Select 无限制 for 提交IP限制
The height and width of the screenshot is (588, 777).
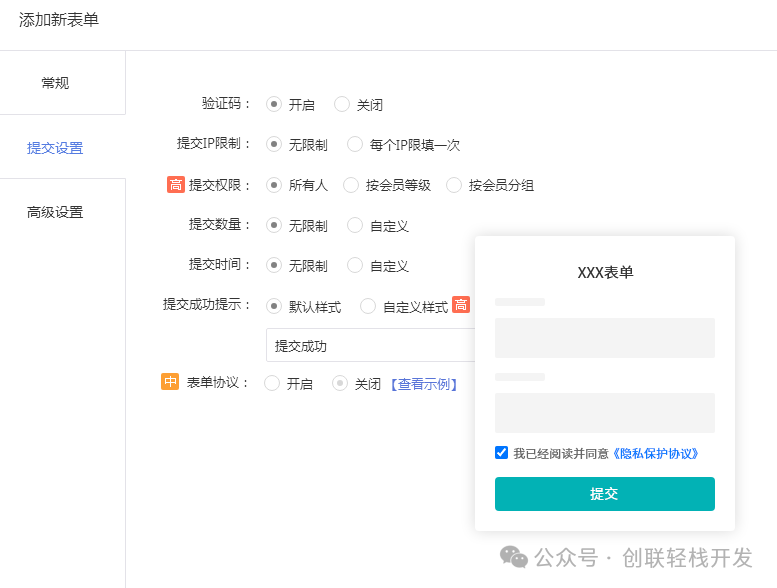pos(274,145)
